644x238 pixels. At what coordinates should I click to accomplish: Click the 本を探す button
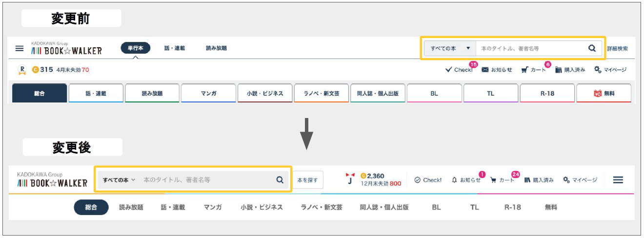coord(308,180)
